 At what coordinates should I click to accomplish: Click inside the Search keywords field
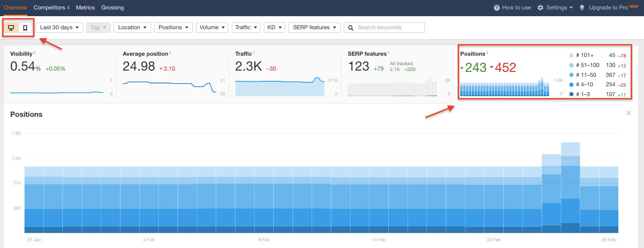[389, 27]
